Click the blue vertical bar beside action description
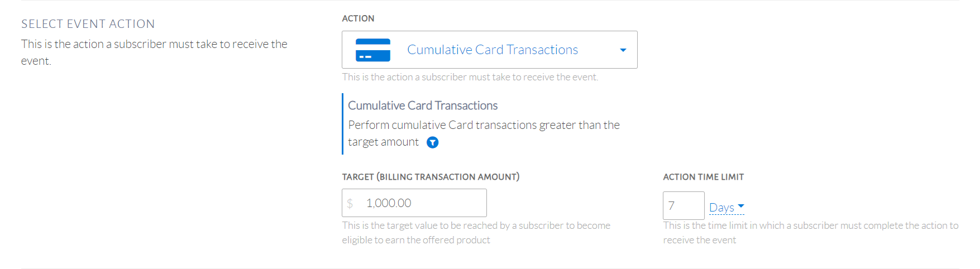This screenshot has height=269, width=980. pyautogui.click(x=343, y=123)
